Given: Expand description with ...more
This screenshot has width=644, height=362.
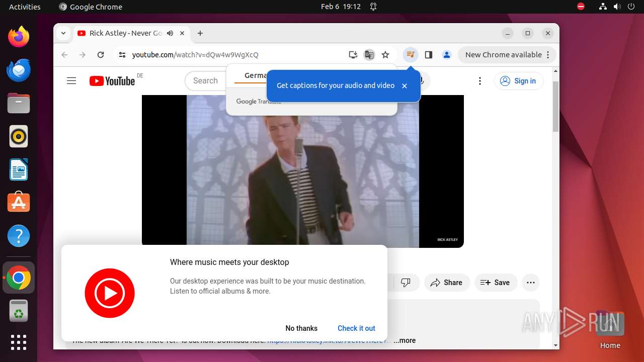Looking at the screenshot, I should pyautogui.click(x=405, y=340).
